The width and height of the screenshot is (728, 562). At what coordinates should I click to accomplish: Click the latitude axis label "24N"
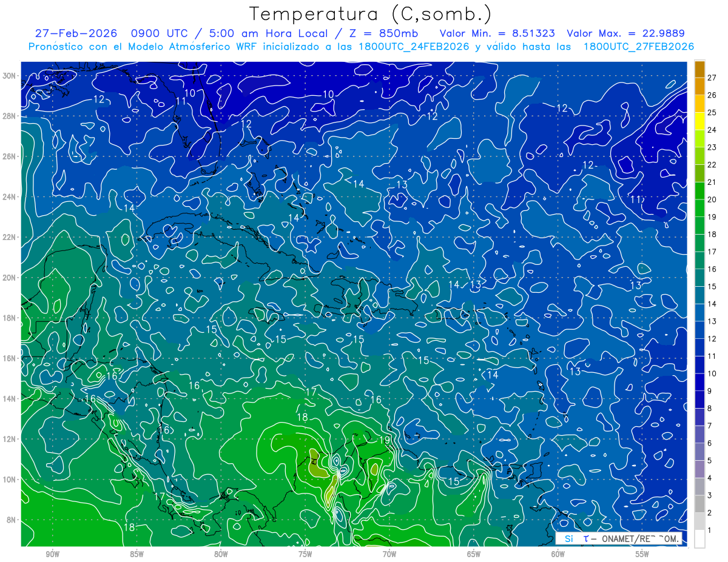[x=9, y=197]
